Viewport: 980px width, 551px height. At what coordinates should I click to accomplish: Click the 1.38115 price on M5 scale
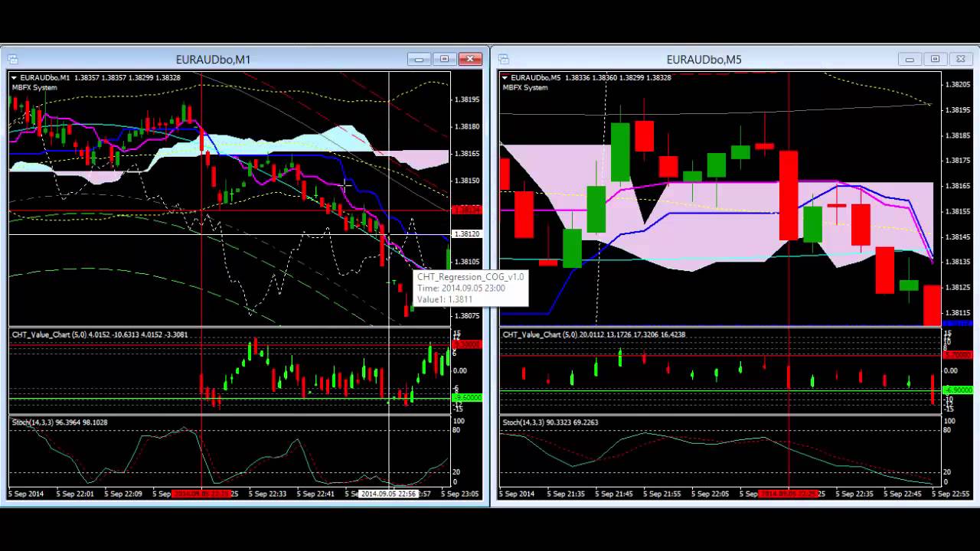[x=959, y=313]
